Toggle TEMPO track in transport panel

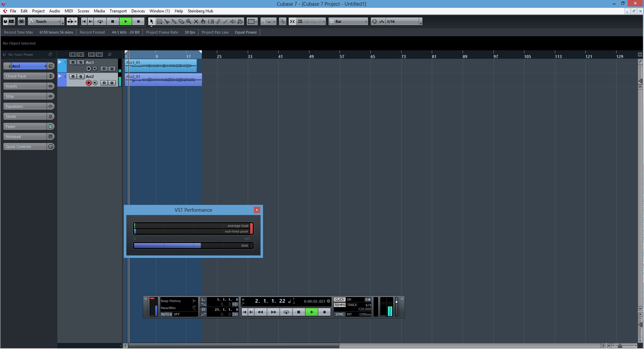pyautogui.click(x=340, y=305)
